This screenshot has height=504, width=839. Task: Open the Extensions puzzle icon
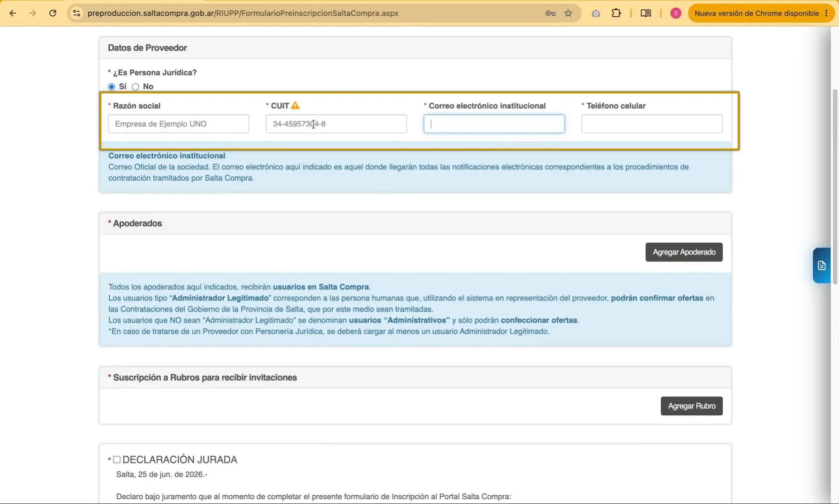616,13
